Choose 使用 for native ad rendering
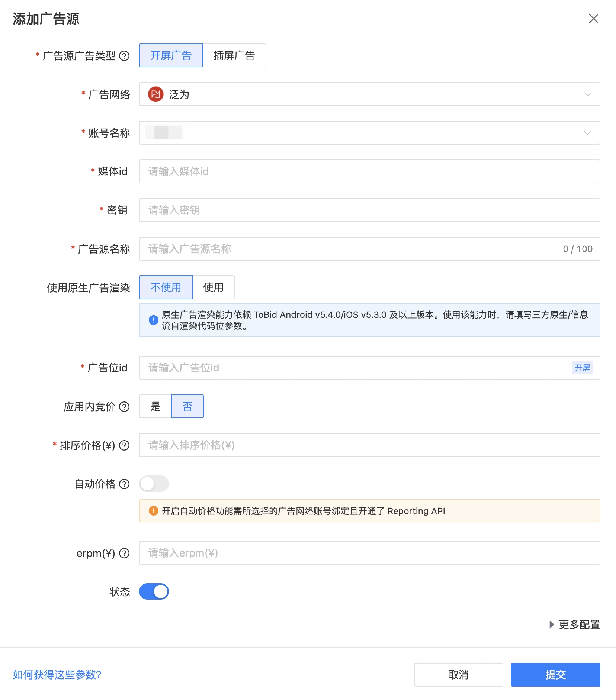 pos(214,287)
